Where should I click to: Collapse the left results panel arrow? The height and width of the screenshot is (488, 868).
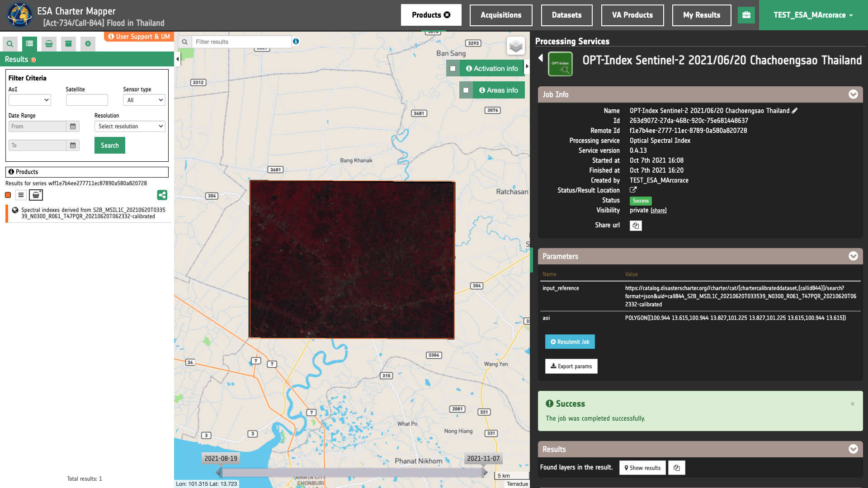(x=177, y=59)
